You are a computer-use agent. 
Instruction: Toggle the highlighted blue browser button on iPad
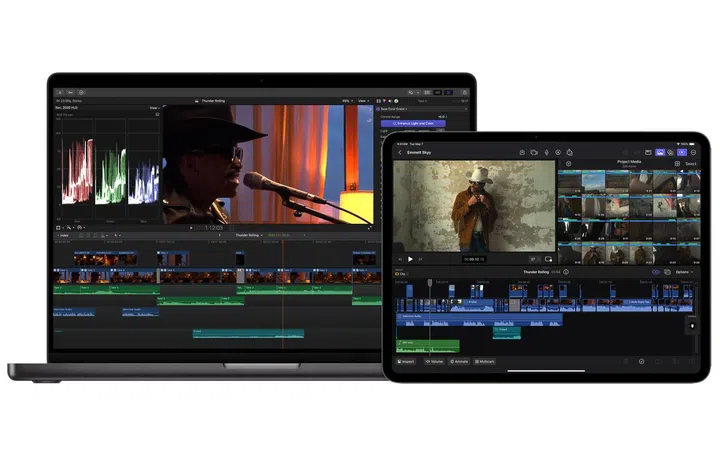(x=659, y=153)
